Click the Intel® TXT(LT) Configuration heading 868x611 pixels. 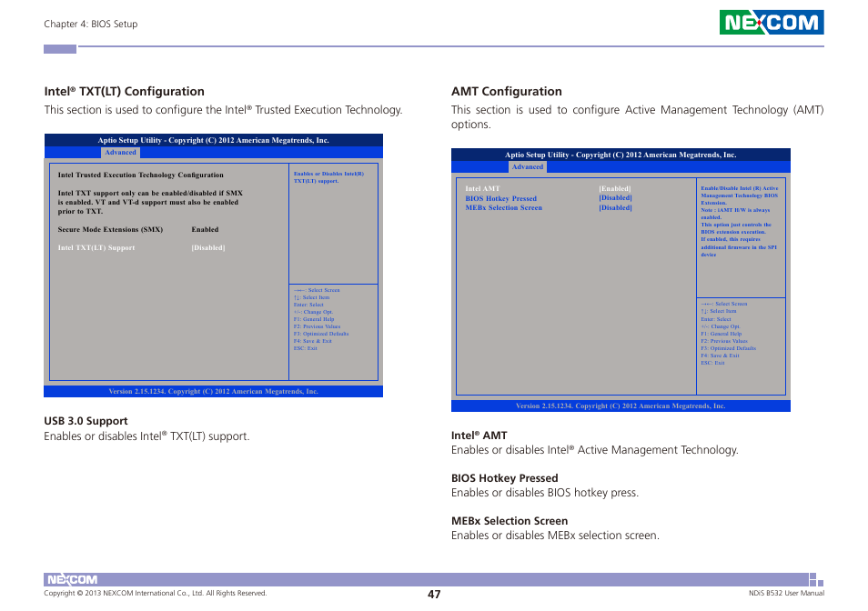(124, 91)
